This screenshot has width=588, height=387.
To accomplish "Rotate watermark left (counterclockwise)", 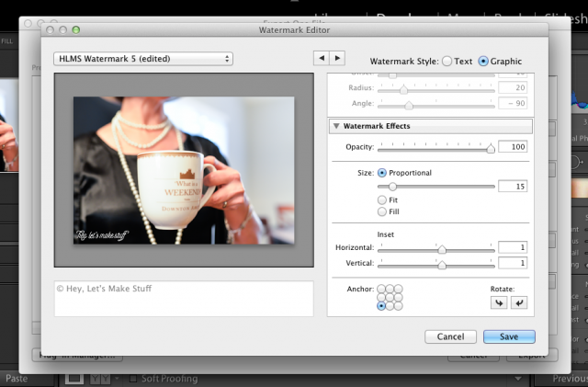I will pos(499,302).
